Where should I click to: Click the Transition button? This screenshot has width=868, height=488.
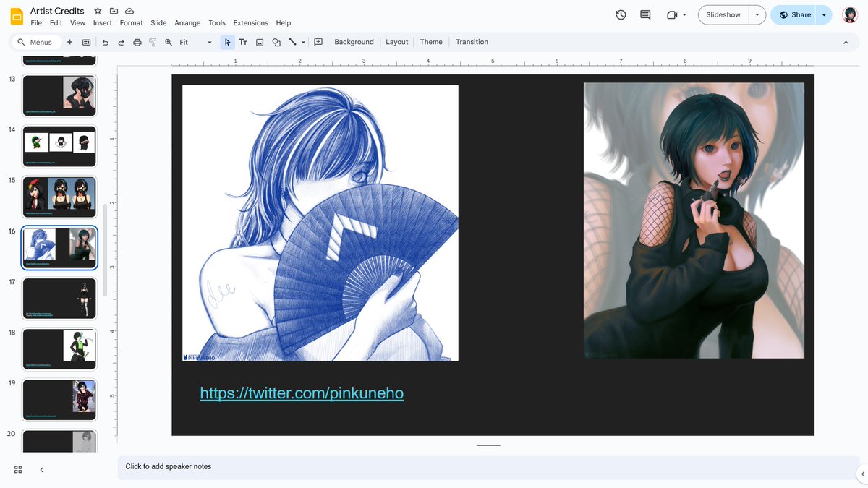pyautogui.click(x=472, y=42)
